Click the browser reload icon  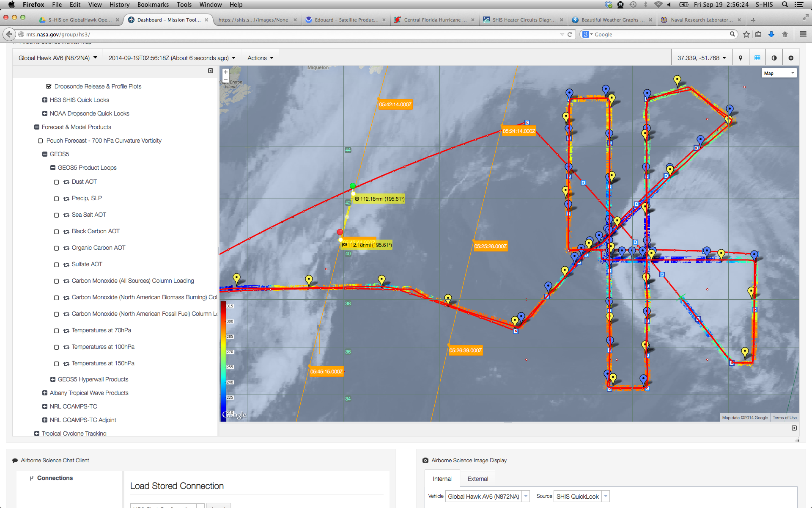pyautogui.click(x=570, y=34)
